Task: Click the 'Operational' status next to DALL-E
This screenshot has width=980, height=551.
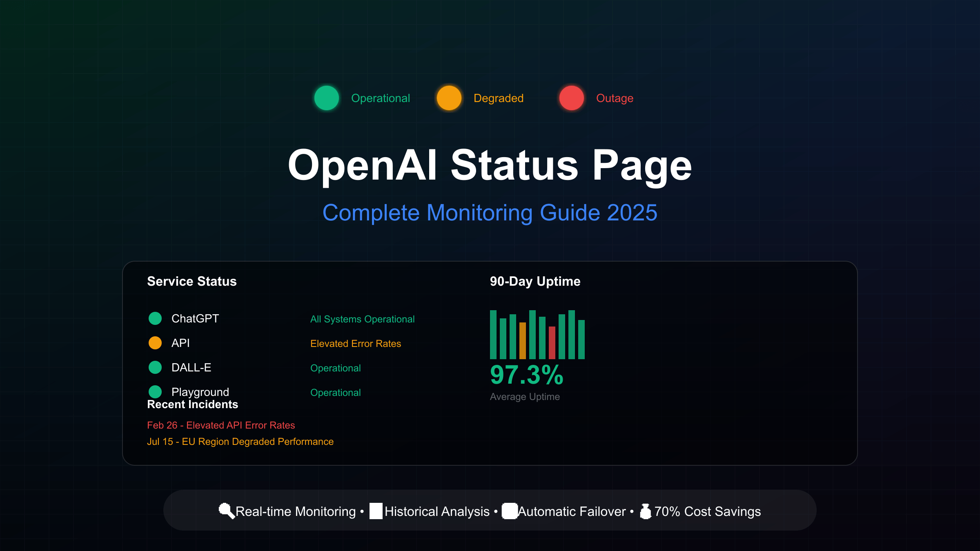Action: point(336,368)
